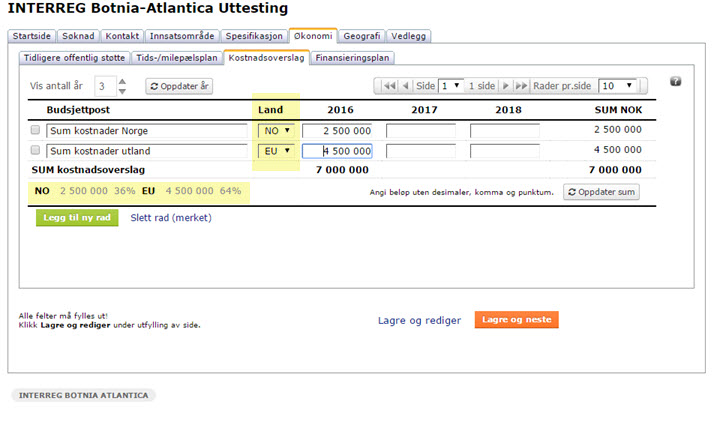Open the Spesifikasjon tab
This screenshot has height=422, width=717.
[x=254, y=36]
